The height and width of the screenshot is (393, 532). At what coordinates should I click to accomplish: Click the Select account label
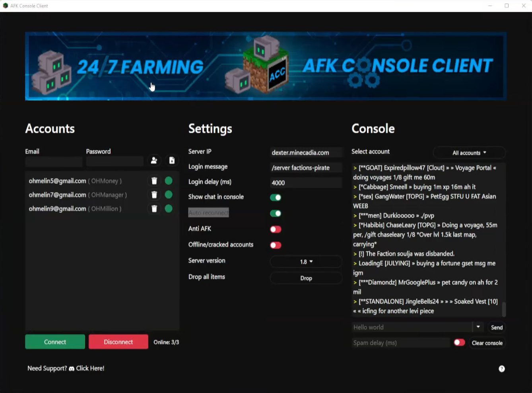[371, 152]
